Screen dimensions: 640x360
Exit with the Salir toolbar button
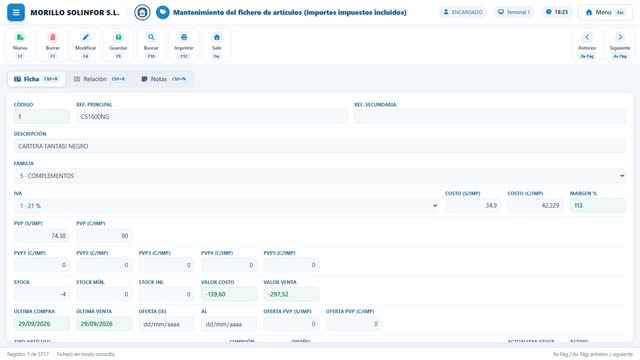coord(217,46)
